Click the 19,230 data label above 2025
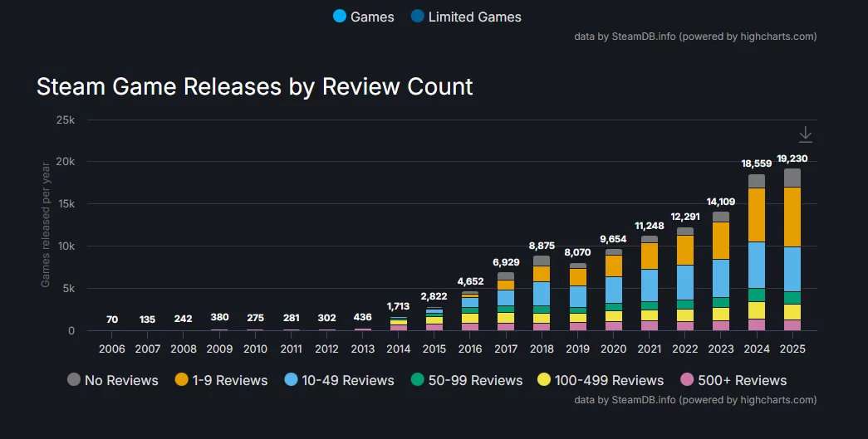This screenshot has height=439, width=868. pyautogui.click(x=792, y=159)
